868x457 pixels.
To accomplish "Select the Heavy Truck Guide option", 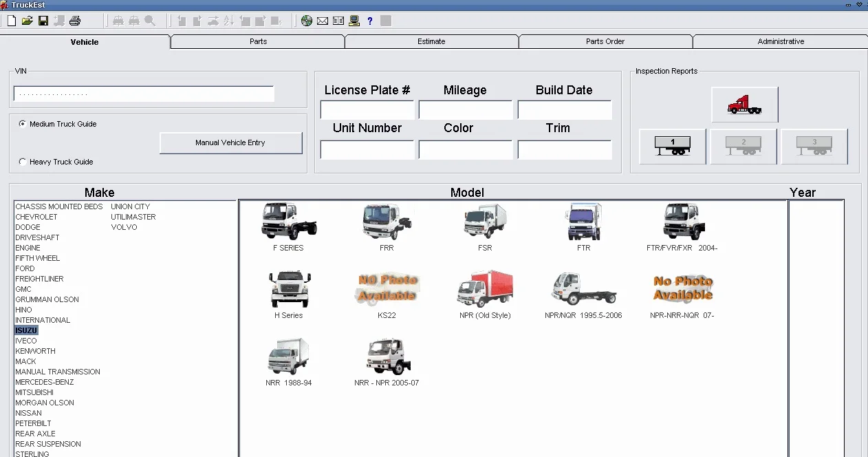I will (x=21, y=162).
